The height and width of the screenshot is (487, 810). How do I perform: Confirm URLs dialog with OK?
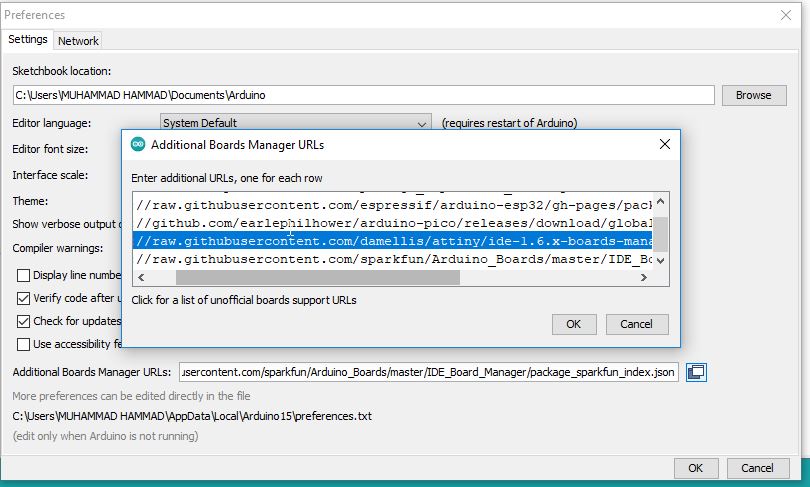point(573,324)
